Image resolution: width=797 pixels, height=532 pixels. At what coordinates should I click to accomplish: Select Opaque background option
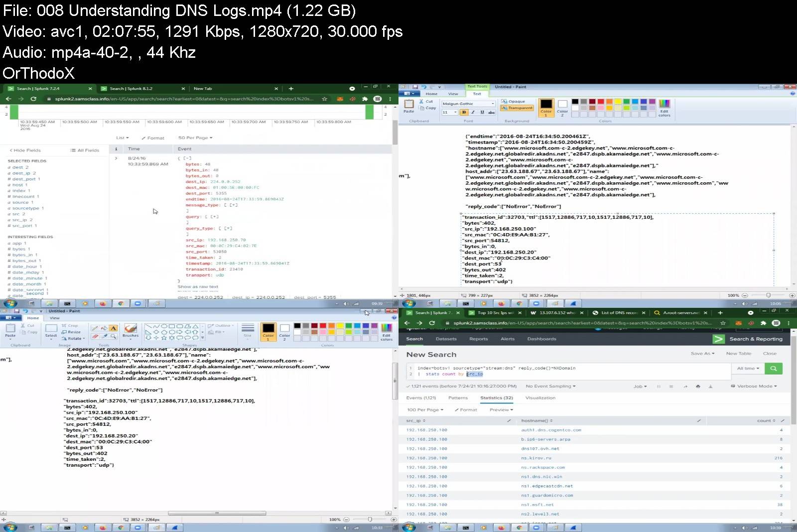[x=513, y=101]
